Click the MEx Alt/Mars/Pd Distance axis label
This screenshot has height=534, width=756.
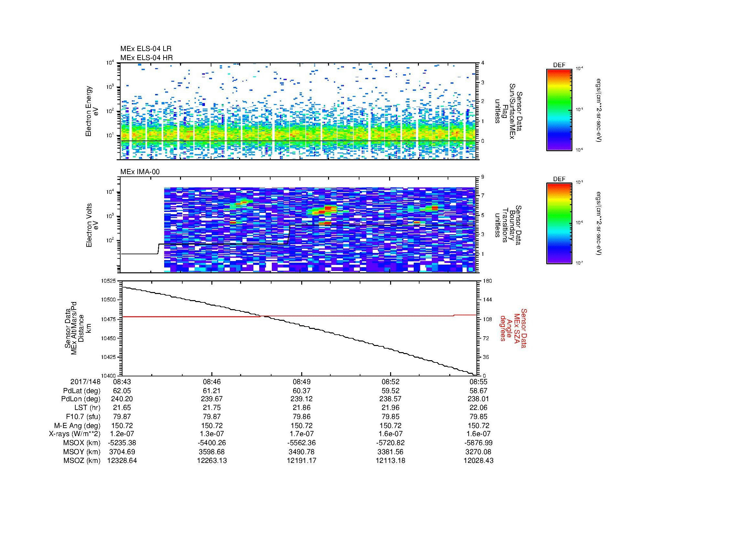pyautogui.click(x=78, y=328)
